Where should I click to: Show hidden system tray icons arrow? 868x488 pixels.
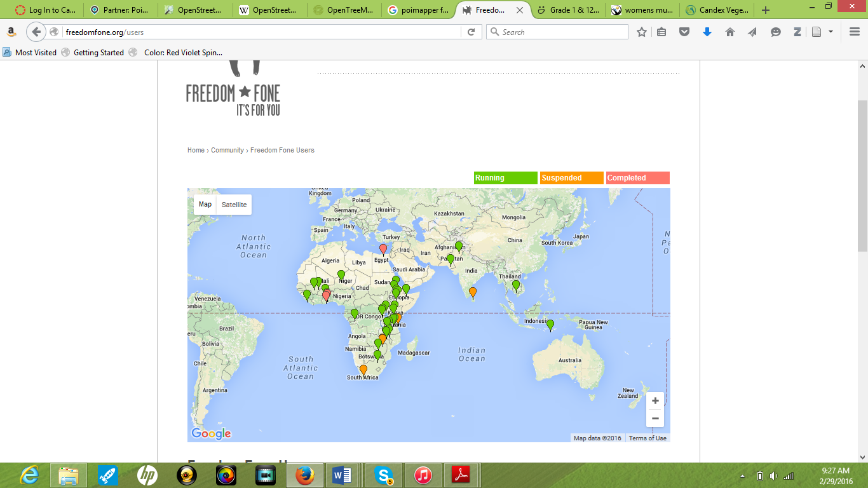click(x=743, y=476)
